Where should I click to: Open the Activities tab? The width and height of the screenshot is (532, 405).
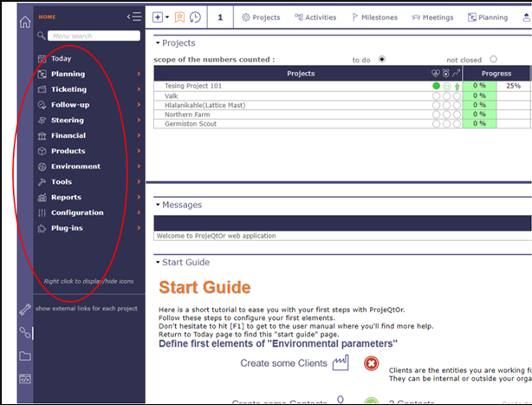[315, 16]
